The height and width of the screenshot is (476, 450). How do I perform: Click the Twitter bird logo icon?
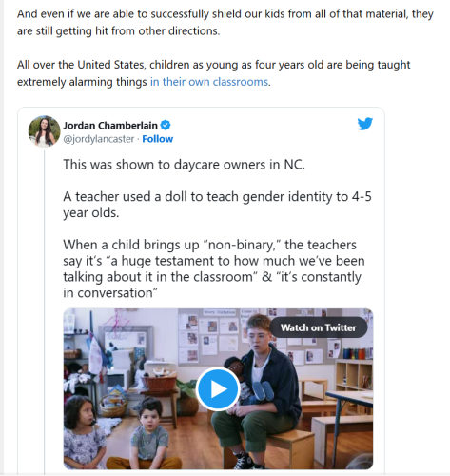click(x=365, y=124)
